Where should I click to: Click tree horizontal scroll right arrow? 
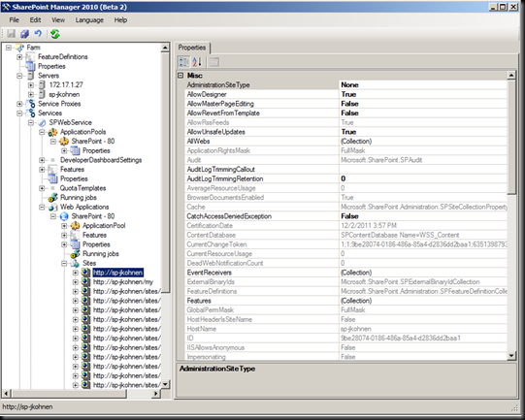pyautogui.click(x=155, y=394)
